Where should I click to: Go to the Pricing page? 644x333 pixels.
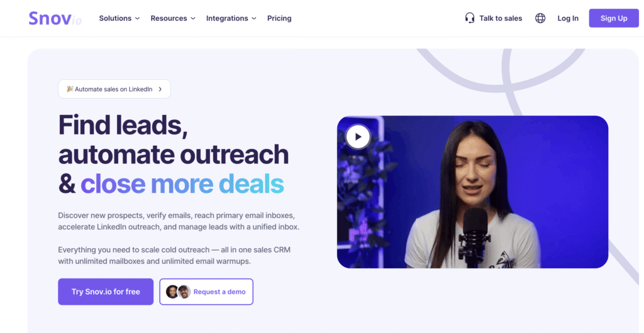[x=279, y=18]
